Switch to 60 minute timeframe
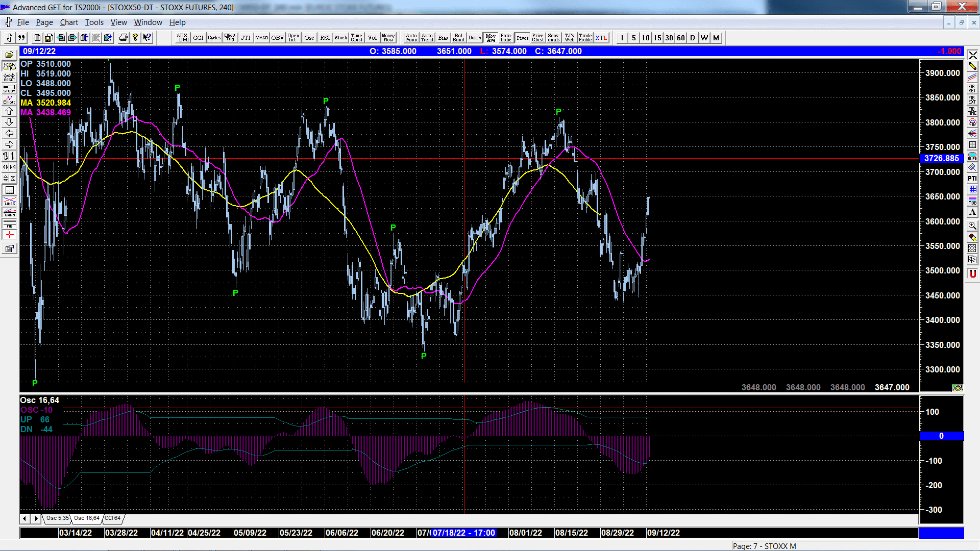This screenshot has height=551, width=980. (681, 38)
